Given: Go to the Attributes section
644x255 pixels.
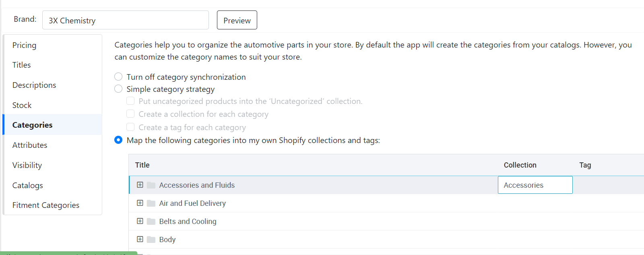Looking at the screenshot, I should coord(30,145).
